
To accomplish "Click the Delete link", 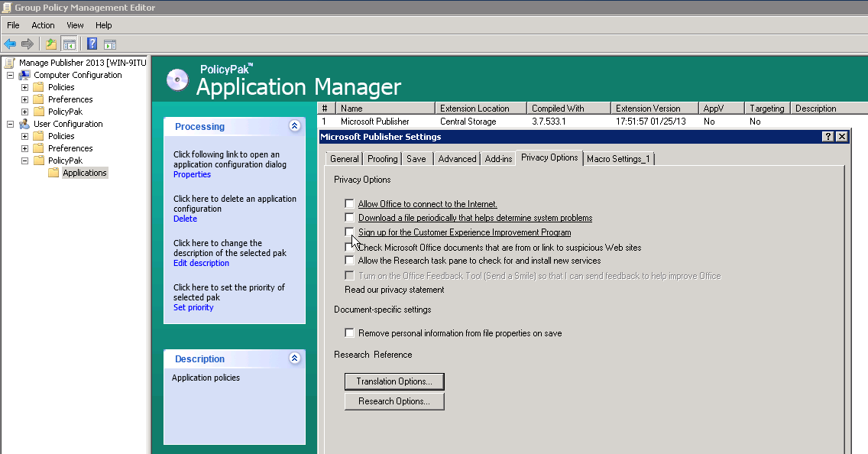I will pyautogui.click(x=185, y=219).
